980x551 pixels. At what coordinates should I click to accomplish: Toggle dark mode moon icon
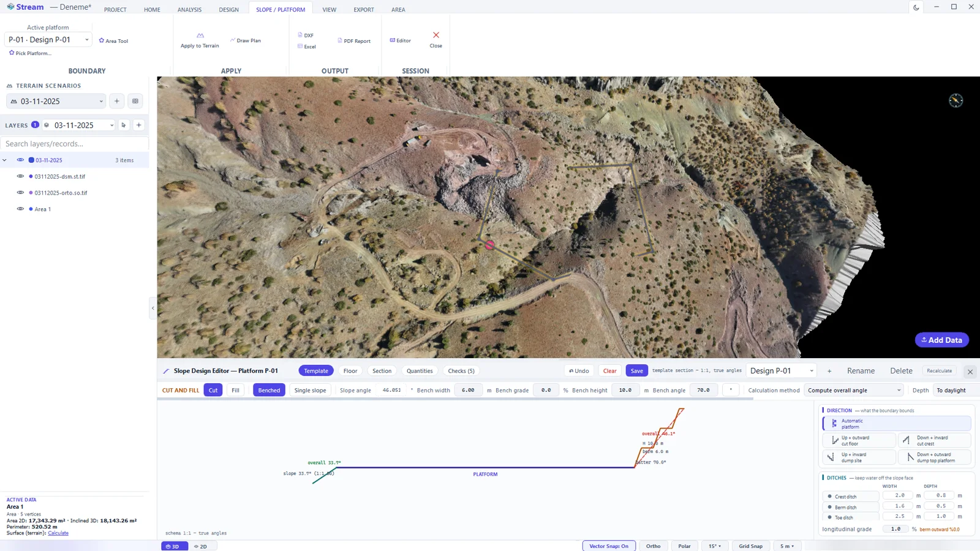point(916,7)
